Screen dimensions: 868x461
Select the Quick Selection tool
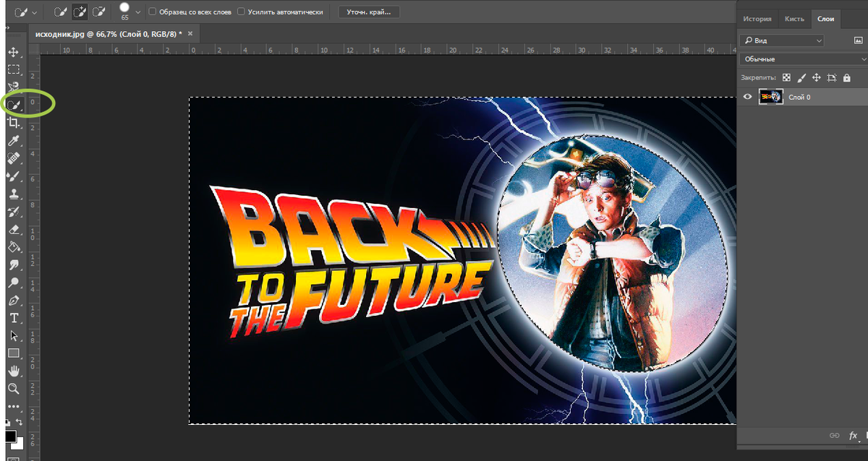(x=13, y=105)
